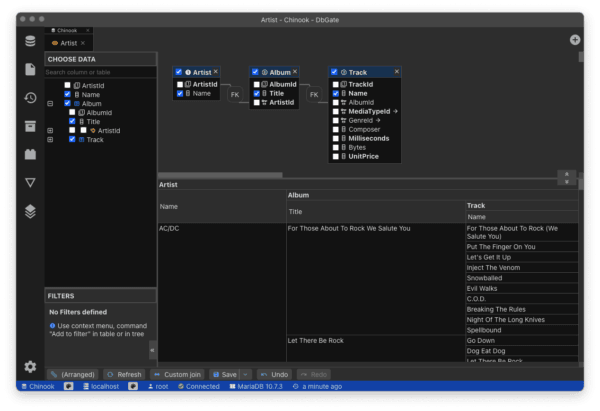Screen dimensions: 600x411
Task: Click the FK link between Album and Track
Action: click(314, 95)
